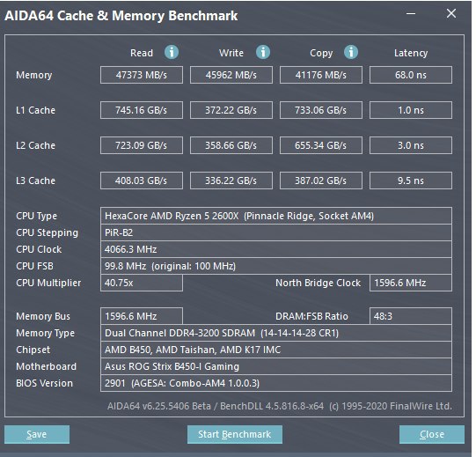Click the CPU Type field Ryzen 5 2600X
476x457 pixels.
(276, 216)
